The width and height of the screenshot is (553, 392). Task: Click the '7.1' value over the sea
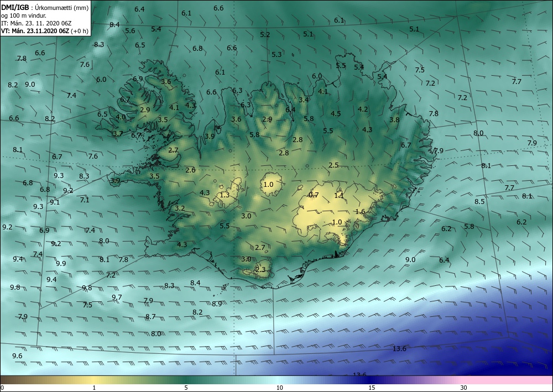click(85, 200)
